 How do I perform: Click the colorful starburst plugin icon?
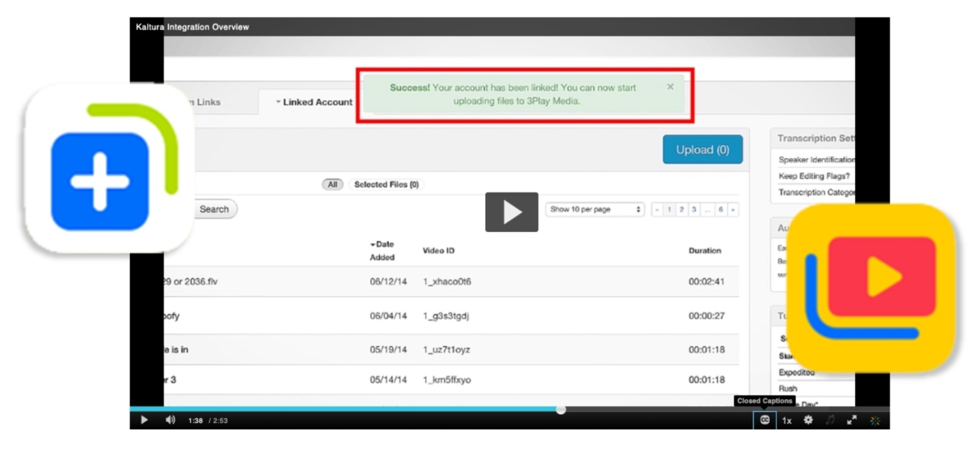click(x=875, y=421)
